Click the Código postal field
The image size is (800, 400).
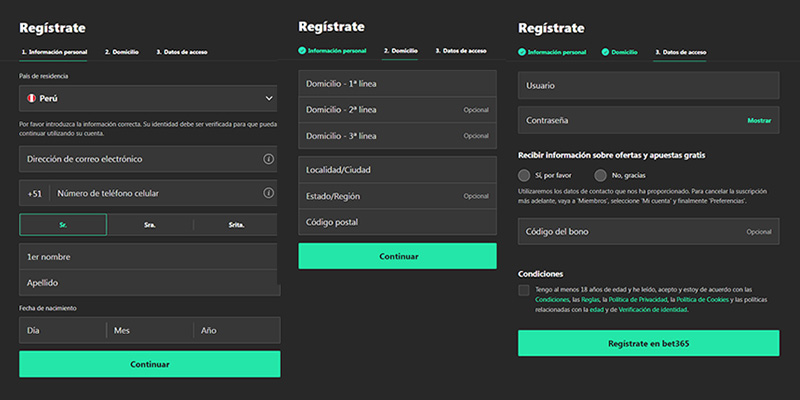coord(397,222)
